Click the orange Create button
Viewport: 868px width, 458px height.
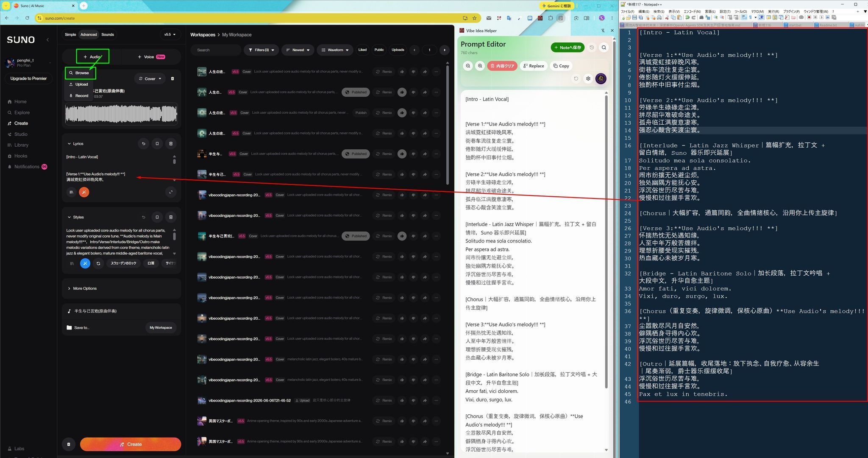(x=131, y=444)
